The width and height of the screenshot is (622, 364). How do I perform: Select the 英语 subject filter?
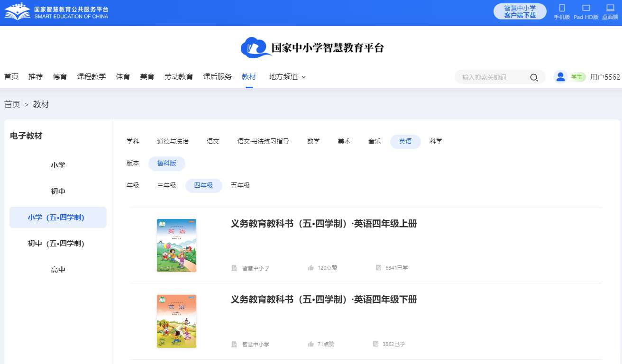(x=405, y=142)
